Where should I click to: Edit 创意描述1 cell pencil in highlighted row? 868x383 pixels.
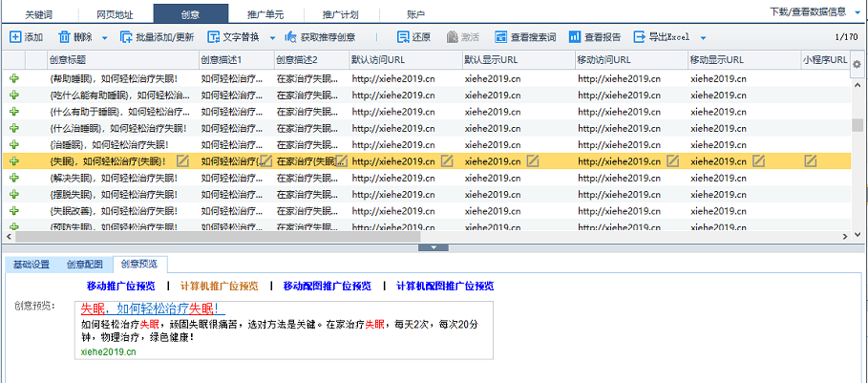[266, 161]
